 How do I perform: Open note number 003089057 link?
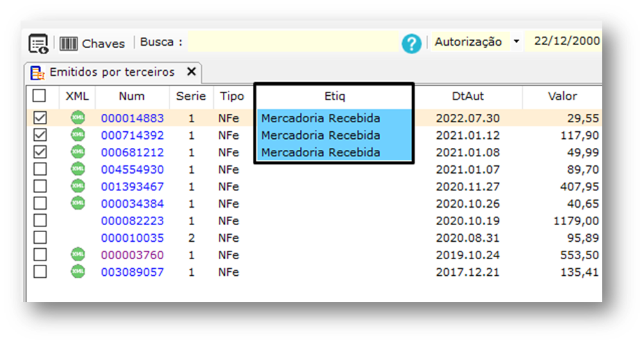tap(132, 273)
